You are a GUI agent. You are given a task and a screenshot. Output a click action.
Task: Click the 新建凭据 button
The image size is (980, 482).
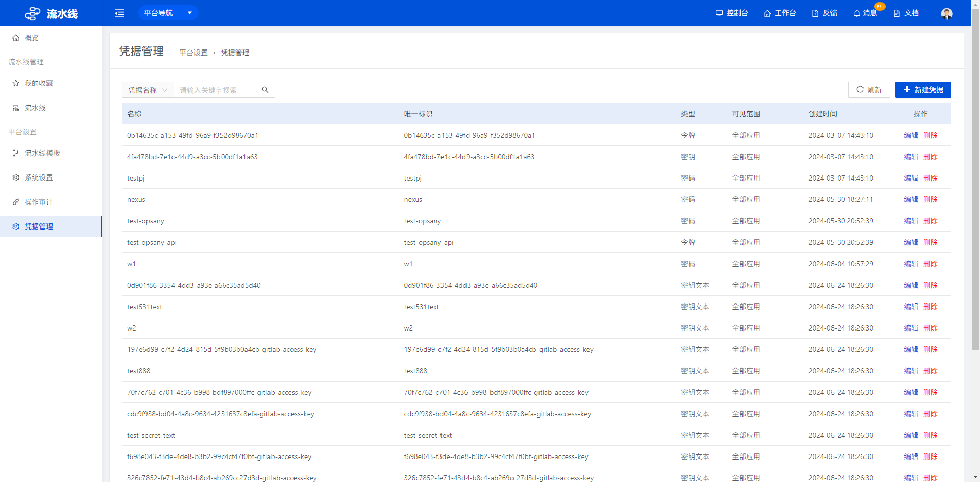pyautogui.click(x=923, y=90)
